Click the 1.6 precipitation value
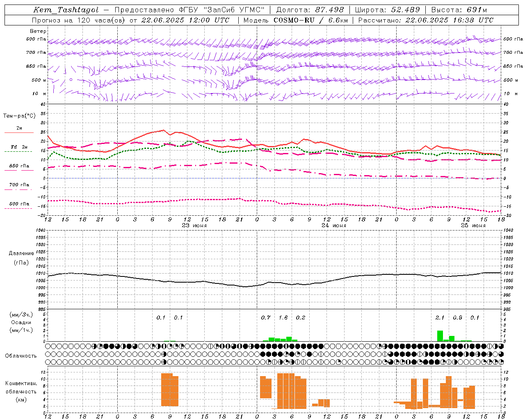The width and height of the screenshot is (525, 420). coord(283,317)
